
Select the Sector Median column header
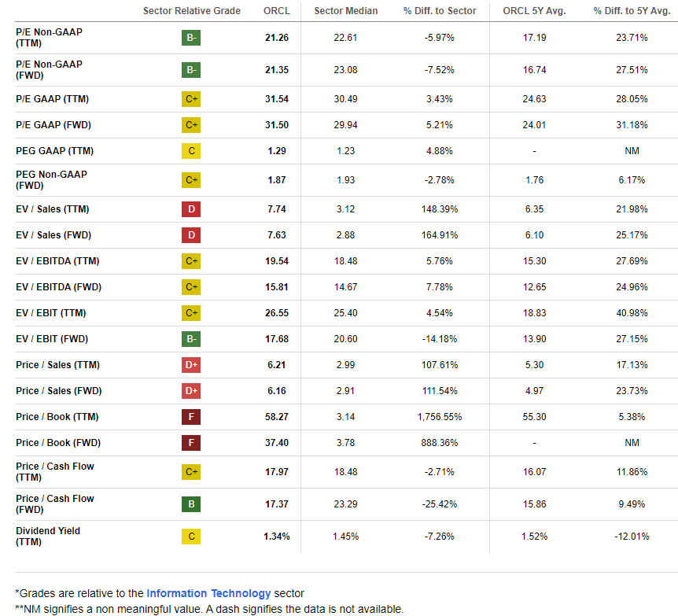tap(346, 11)
